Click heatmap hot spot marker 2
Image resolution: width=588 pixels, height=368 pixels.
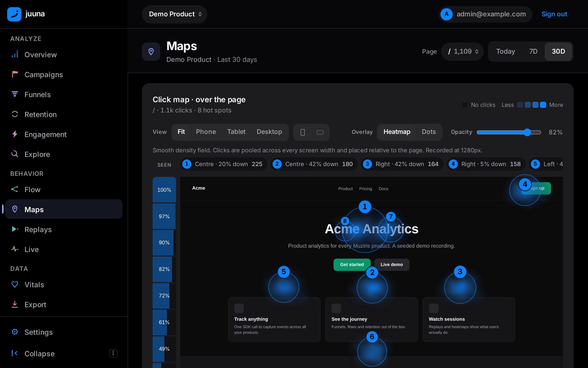372,272
